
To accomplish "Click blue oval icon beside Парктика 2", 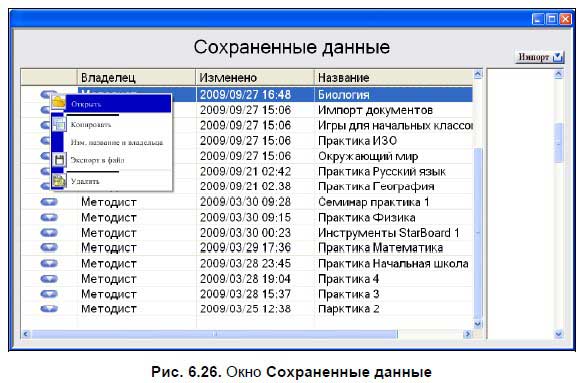I will 49,308.
